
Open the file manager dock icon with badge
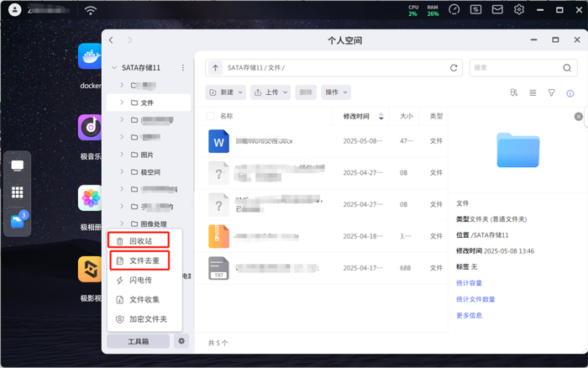18,221
